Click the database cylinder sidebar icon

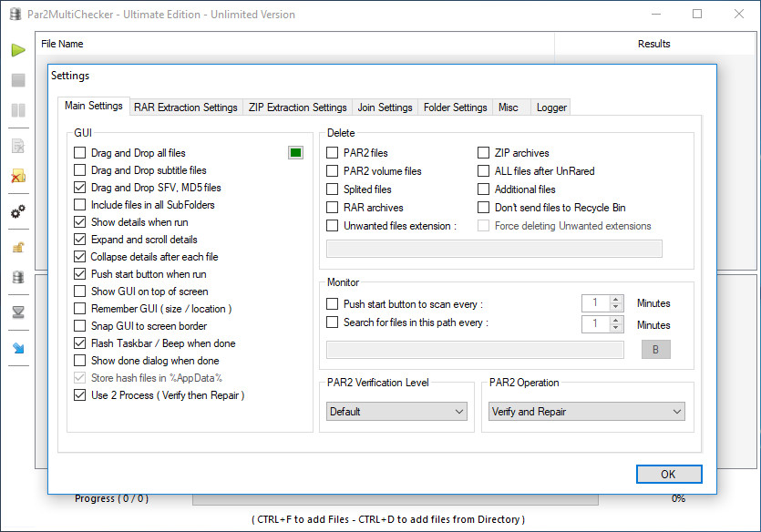(18, 278)
